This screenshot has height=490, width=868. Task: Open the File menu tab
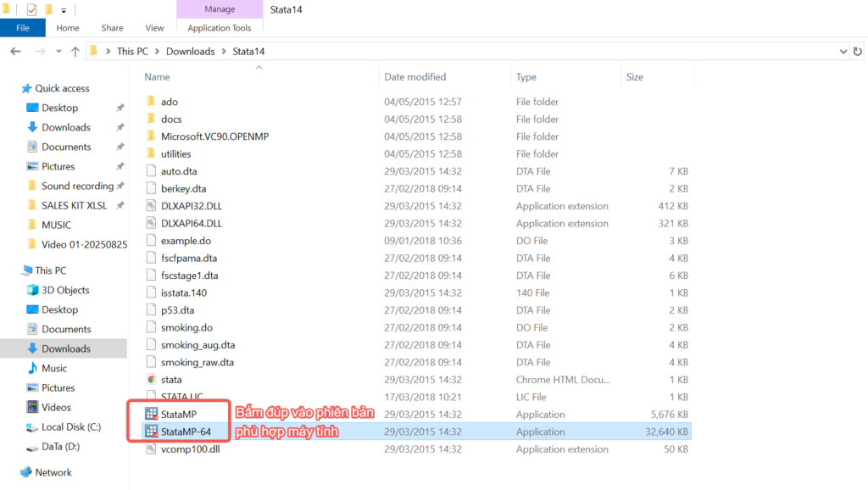pyautogui.click(x=23, y=28)
